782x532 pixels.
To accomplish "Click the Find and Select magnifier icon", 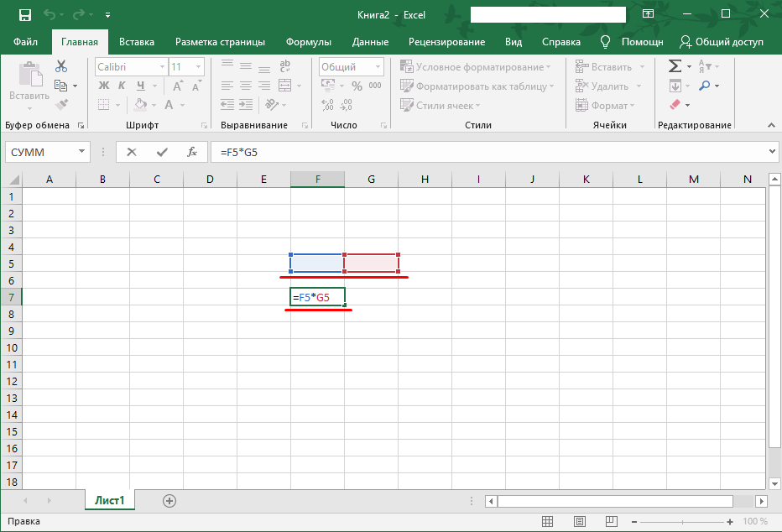I will click(x=704, y=86).
